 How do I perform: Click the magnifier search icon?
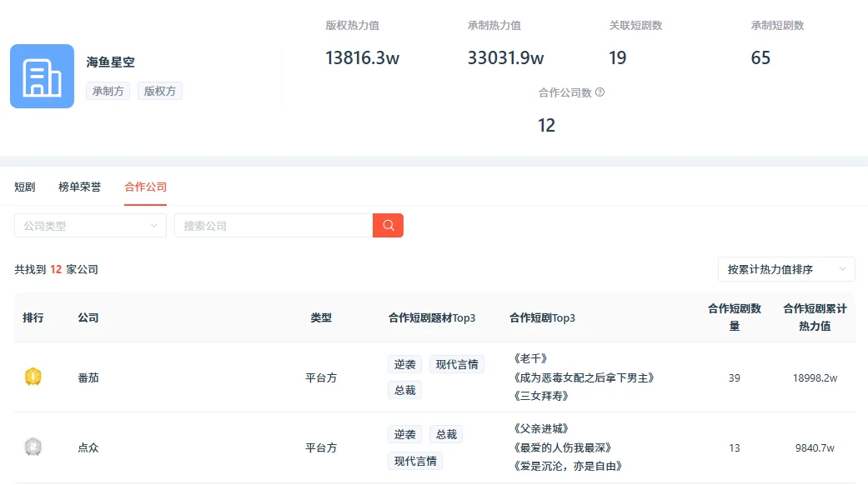387,225
